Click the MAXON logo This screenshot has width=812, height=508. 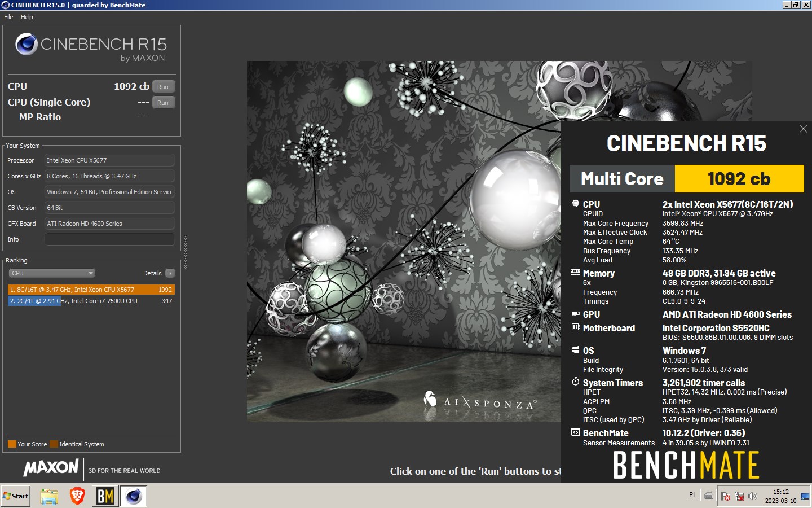coord(51,467)
